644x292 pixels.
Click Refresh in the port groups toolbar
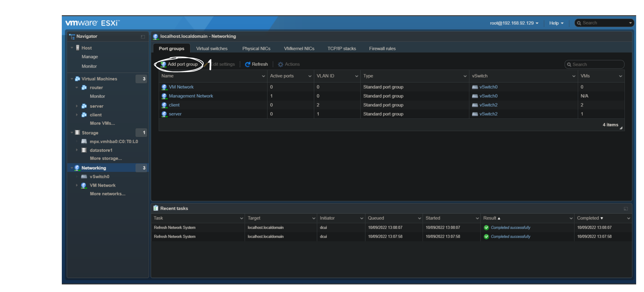[x=256, y=64]
